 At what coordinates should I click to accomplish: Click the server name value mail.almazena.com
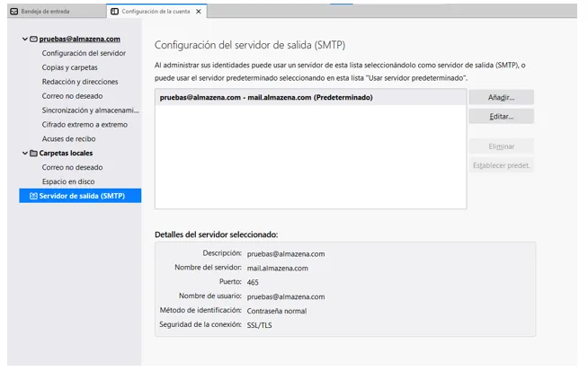coord(278,269)
